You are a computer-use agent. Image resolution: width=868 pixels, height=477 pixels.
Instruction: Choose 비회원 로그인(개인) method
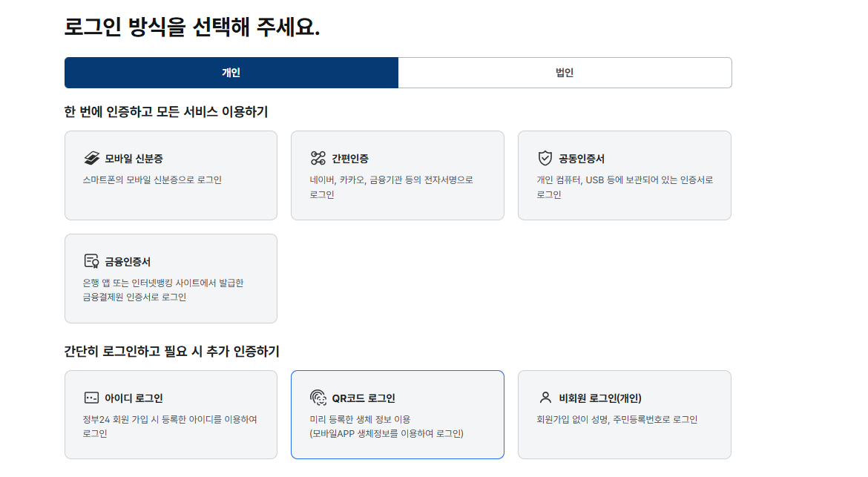point(625,415)
